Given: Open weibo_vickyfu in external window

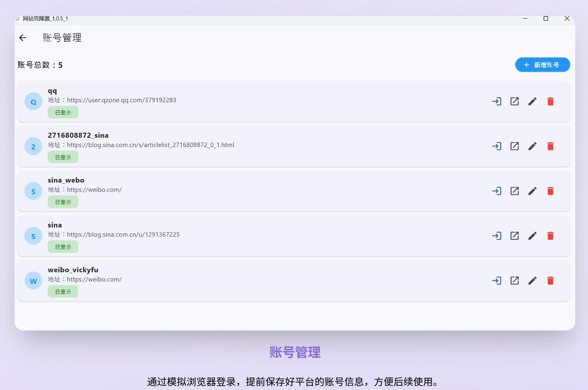Looking at the screenshot, I should point(514,281).
